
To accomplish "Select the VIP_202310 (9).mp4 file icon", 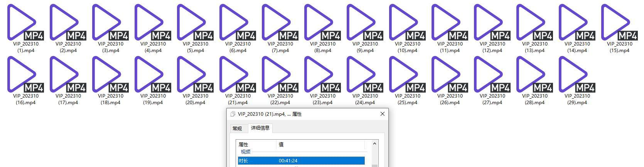I will point(365,22).
